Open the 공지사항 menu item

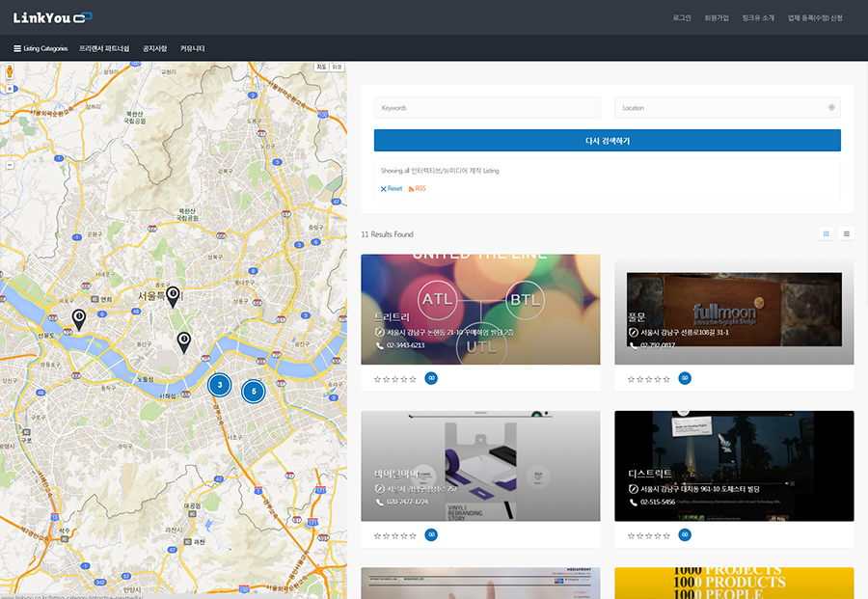coord(154,48)
